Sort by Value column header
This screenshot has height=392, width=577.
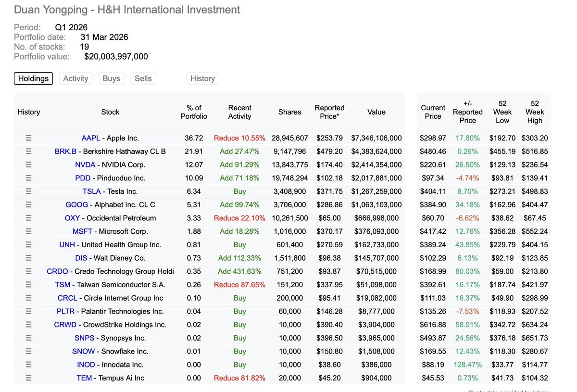click(376, 112)
